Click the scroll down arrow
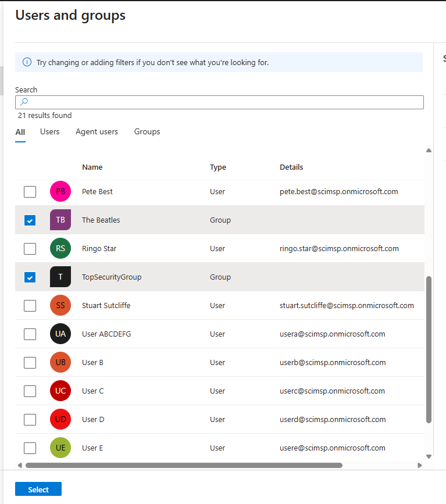446x504 pixels. (x=429, y=456)
